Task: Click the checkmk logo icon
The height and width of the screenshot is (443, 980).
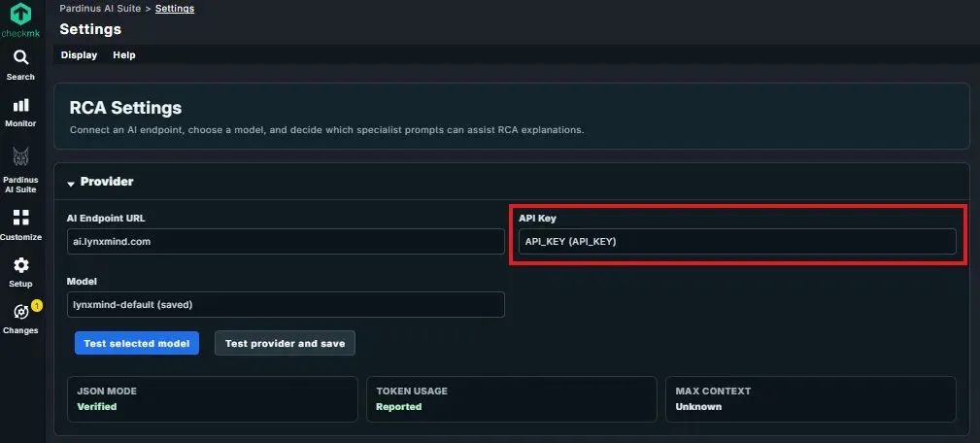Action: [20, 15]
